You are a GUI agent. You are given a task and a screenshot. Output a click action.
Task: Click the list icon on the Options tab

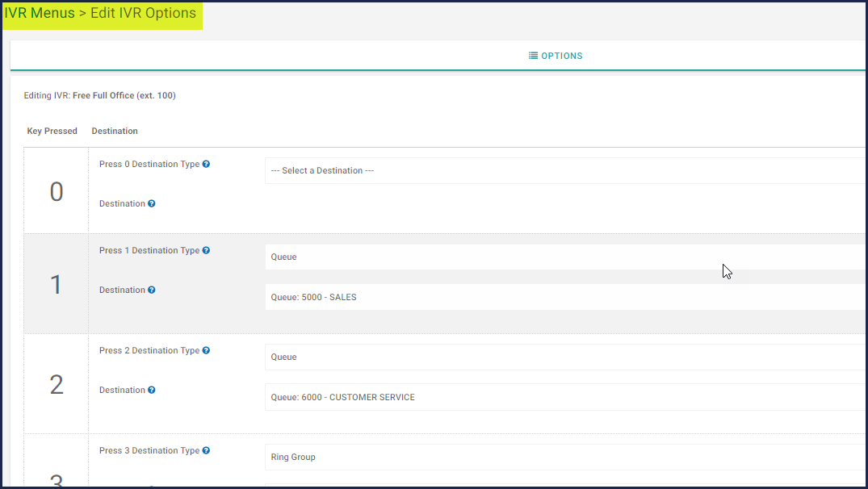coord(533,56)
